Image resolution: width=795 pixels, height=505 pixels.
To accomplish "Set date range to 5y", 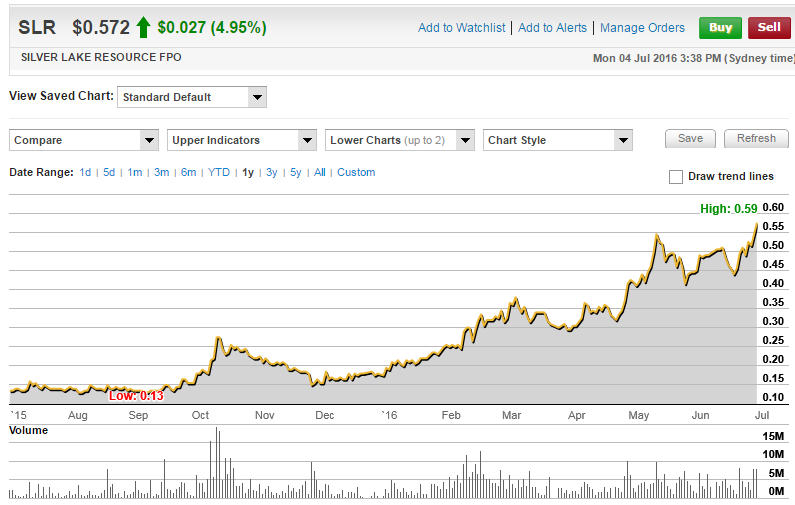I will click(x=296, y=172).
